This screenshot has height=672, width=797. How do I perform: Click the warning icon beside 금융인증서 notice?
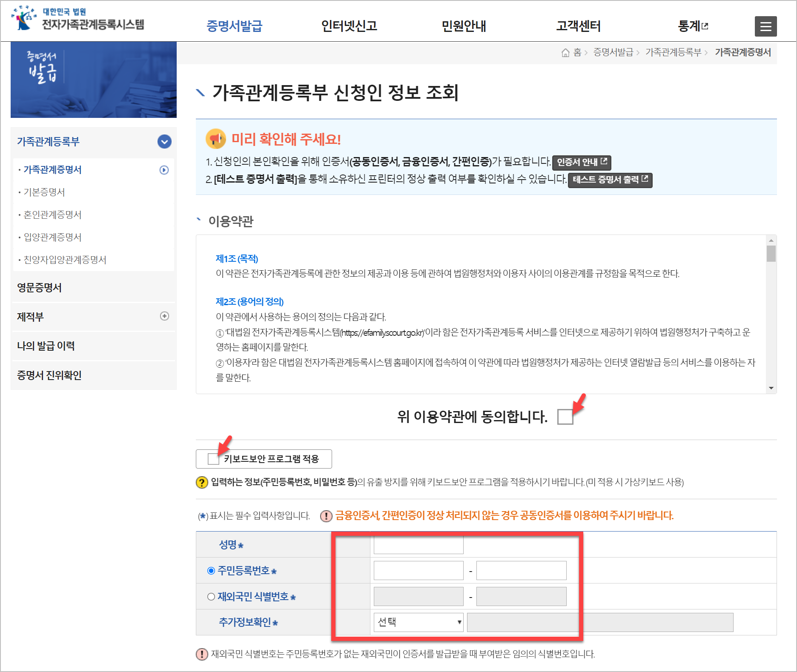point(326,516)
